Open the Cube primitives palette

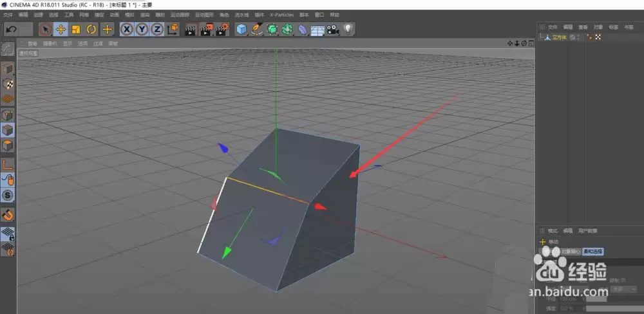coord(242,29)
